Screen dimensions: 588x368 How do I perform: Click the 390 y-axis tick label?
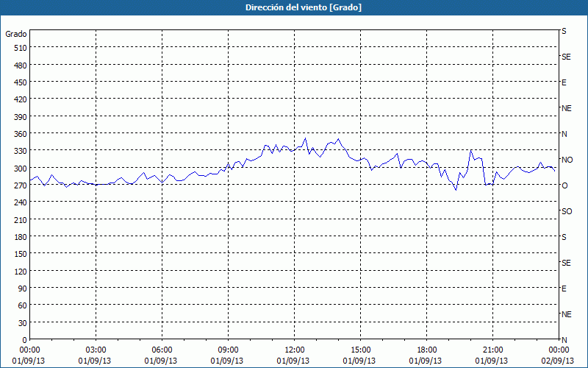(21, 117)
